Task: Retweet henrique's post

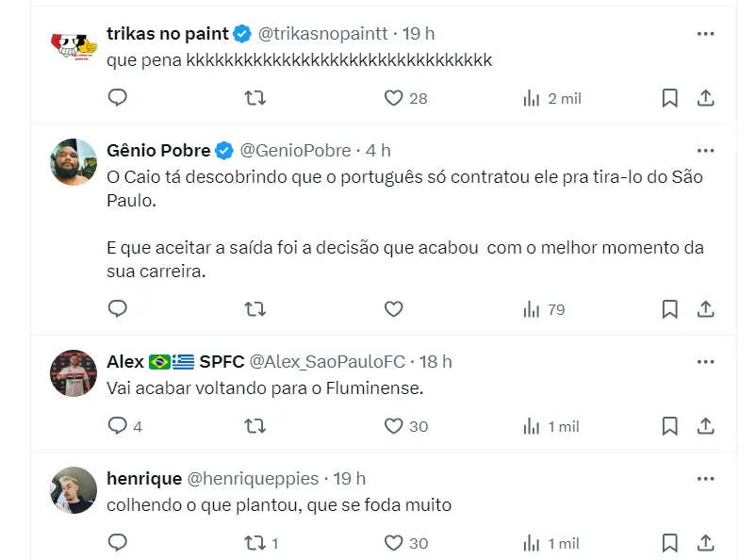Action: pos(255,543)
